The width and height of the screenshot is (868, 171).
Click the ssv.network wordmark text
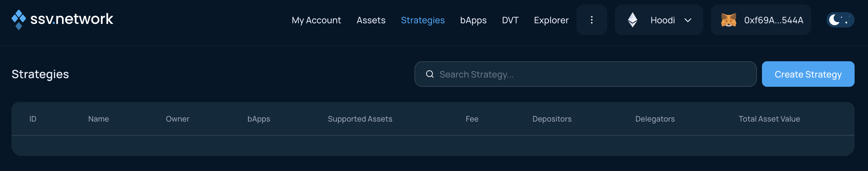coord(72,19)
